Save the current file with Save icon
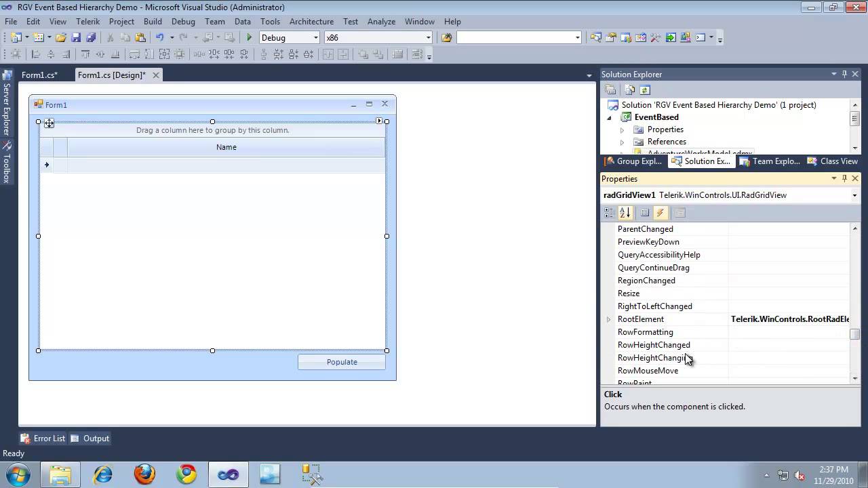Viewport: 868px width, 488px height. coord(76,38)
